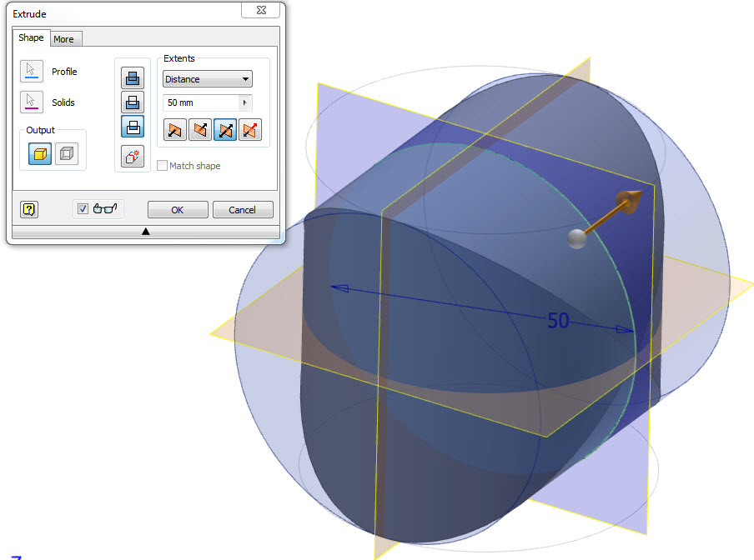The height and width of the screenshot is (560, 754).
Task: Confirm the extrusion with OK
Action: (x=178, y=209)
